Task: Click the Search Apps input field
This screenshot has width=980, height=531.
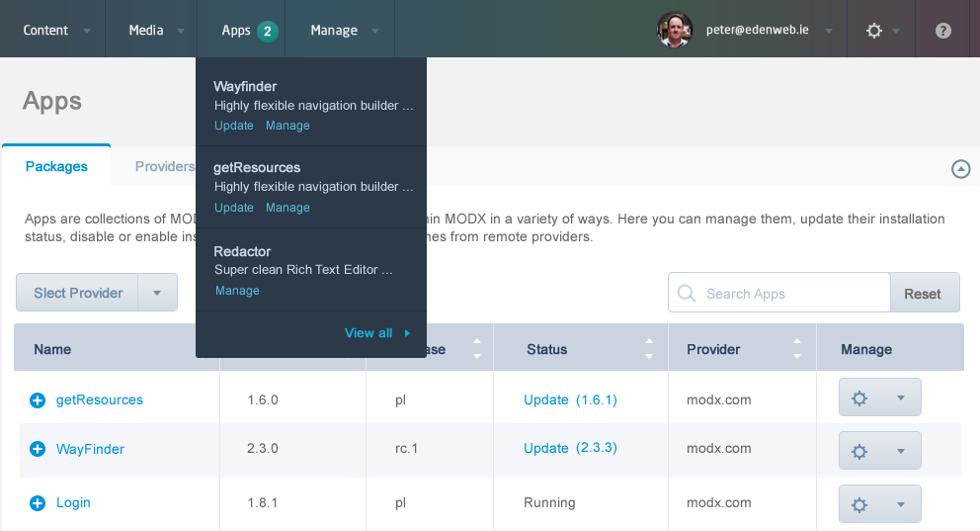Action: point(790,294)
